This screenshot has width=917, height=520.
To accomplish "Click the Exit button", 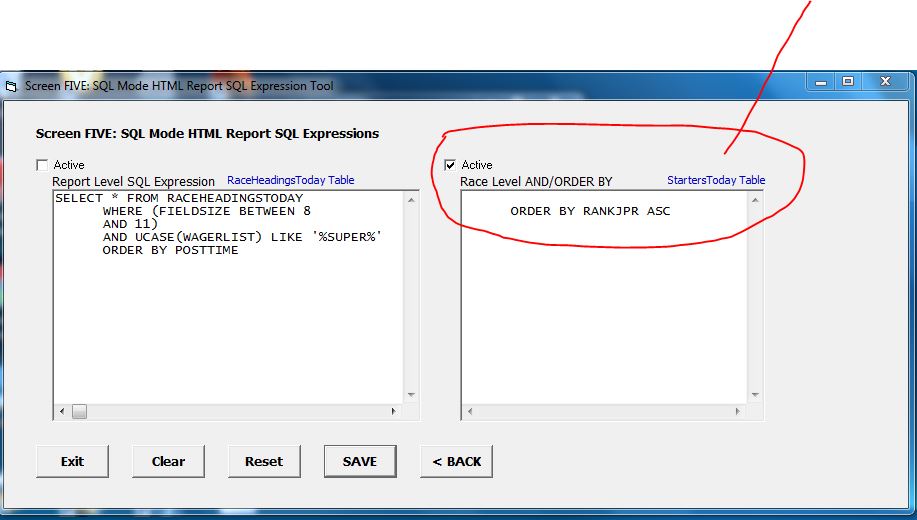I will pos(73,462).
